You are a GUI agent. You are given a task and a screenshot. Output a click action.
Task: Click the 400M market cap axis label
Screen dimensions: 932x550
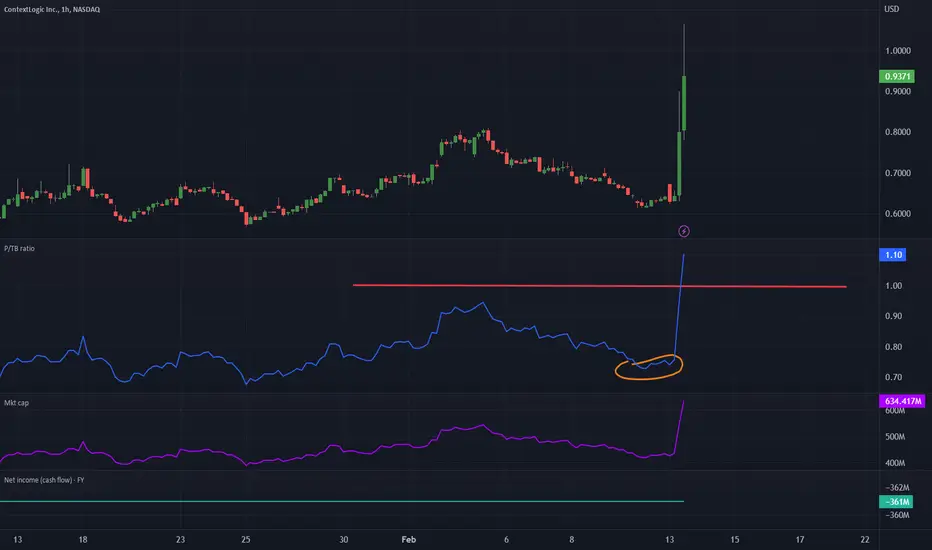click(x=895, y=463)
